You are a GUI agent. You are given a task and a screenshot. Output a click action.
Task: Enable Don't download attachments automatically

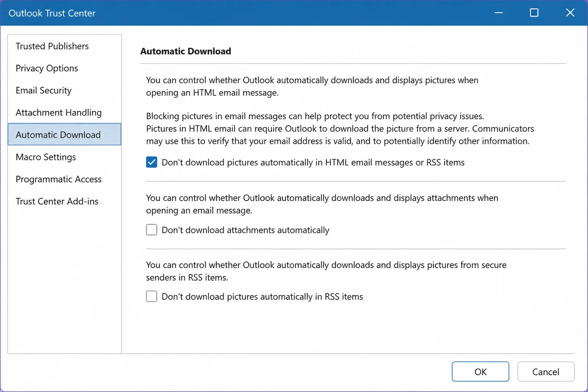tap(152, 230)
